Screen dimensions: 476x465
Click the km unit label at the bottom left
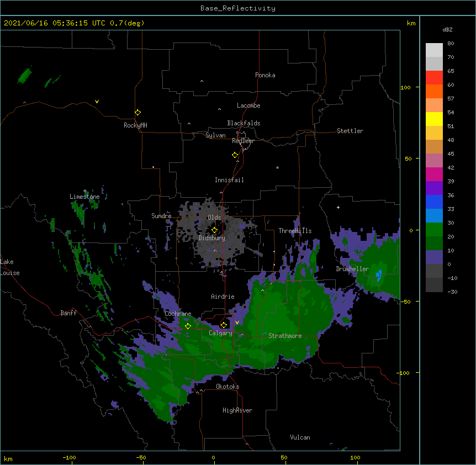(8, 458)
